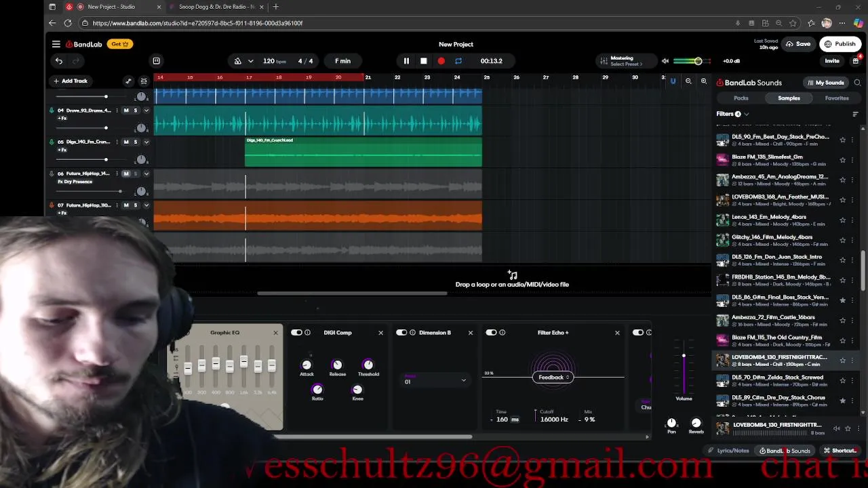Close the Filter Echo + effect
The width and height of the screenshot is (868, 488).
pyautogui.click(x=617, y=333)
